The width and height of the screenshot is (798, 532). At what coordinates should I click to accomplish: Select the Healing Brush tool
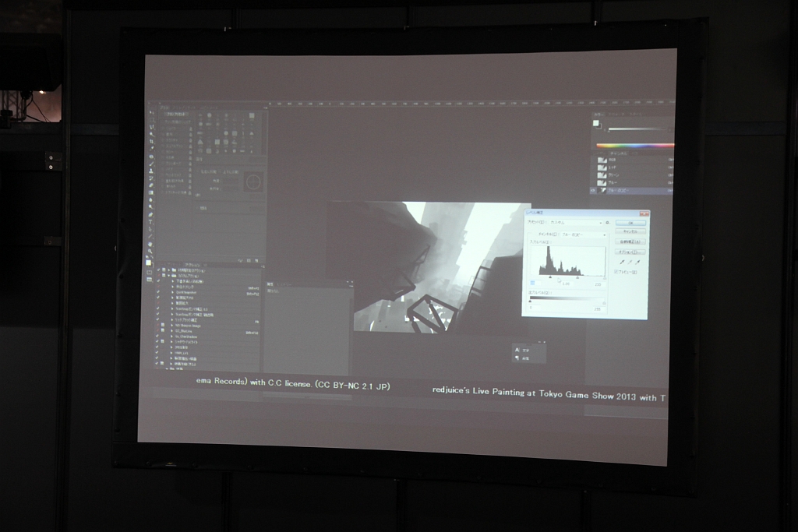pos(151,157)
